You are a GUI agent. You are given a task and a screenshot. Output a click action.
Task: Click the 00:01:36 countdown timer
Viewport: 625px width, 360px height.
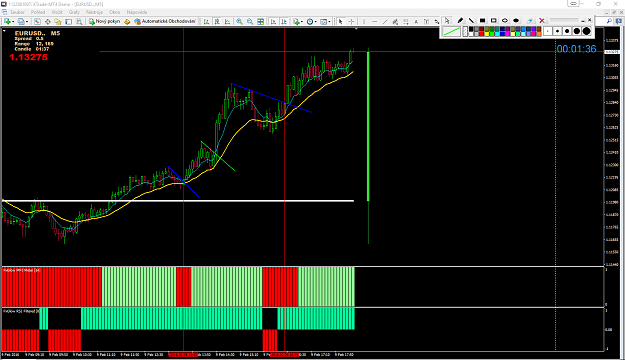(x=576, y=49)
